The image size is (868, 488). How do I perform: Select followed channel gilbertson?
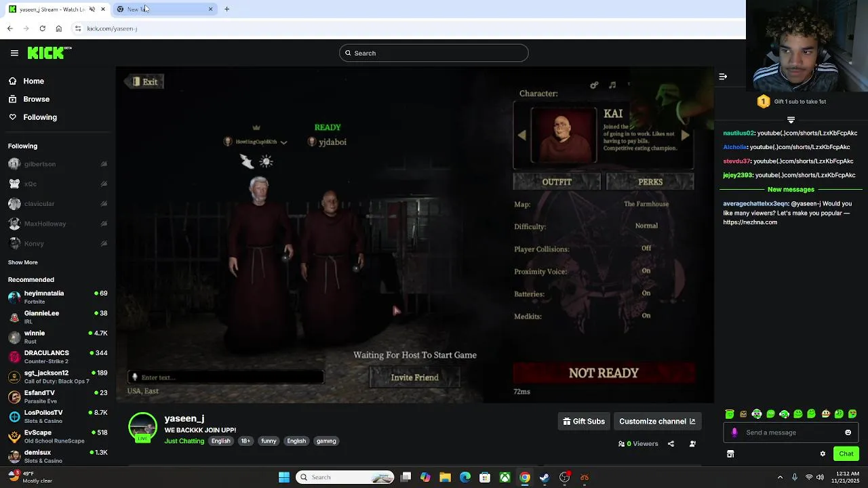[58, 164]
